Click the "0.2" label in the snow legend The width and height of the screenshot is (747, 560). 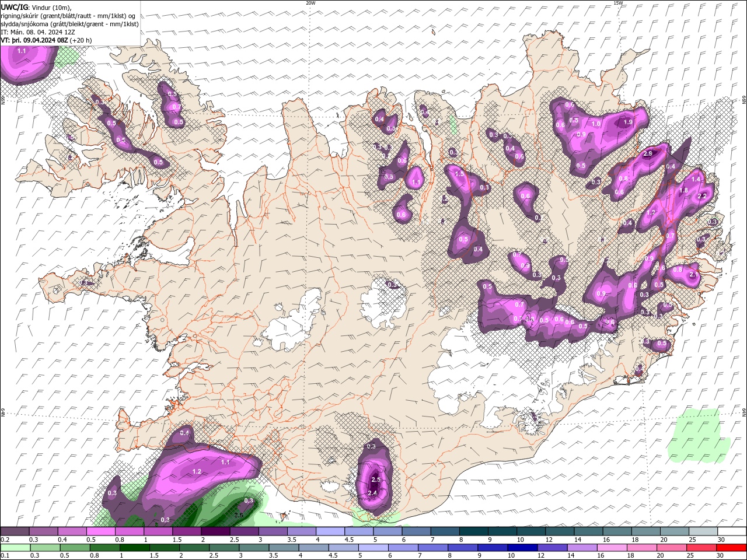(x=5, y=540)
